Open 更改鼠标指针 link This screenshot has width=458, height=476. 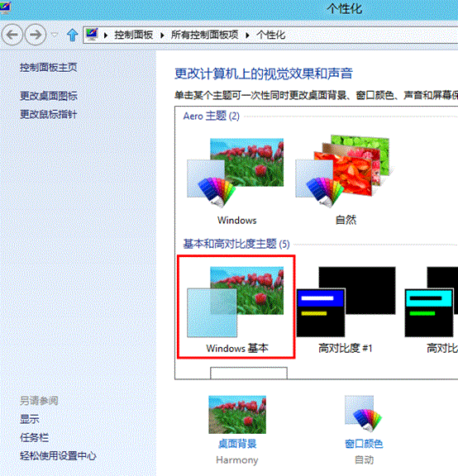(x=48, y=114)
